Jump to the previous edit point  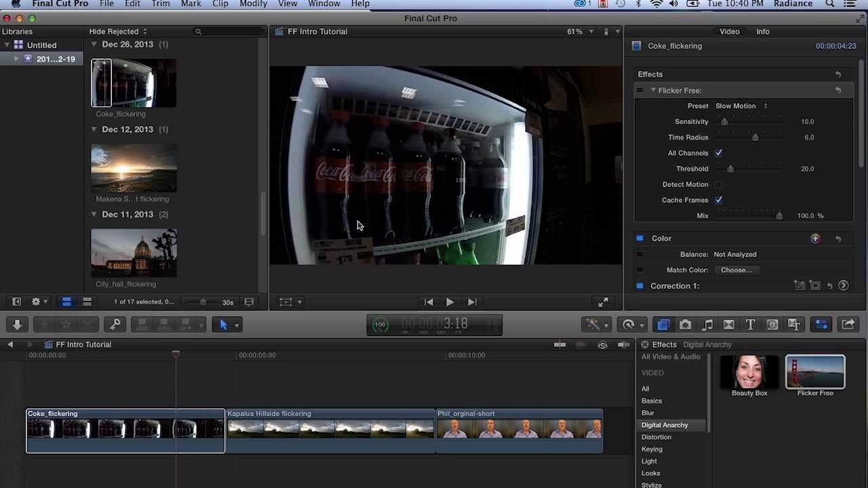click(x=429, y=302)
